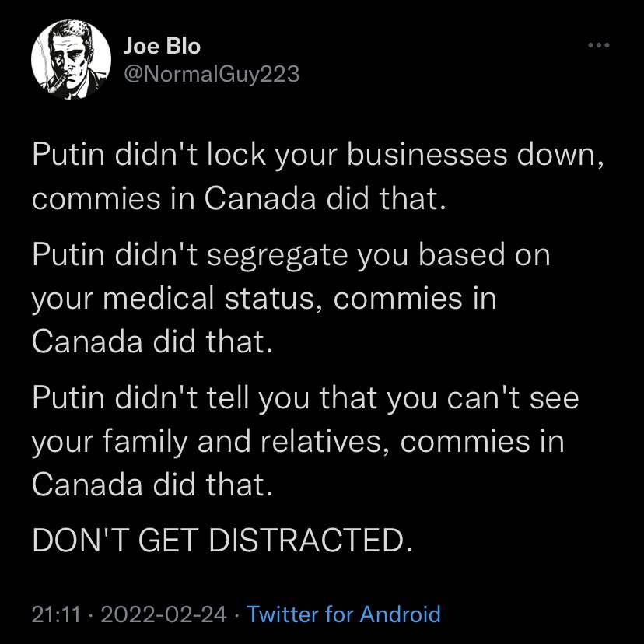Click the 2022-02-24 tweet date
This screenshot has width=644, height=644.
(159, 614)
